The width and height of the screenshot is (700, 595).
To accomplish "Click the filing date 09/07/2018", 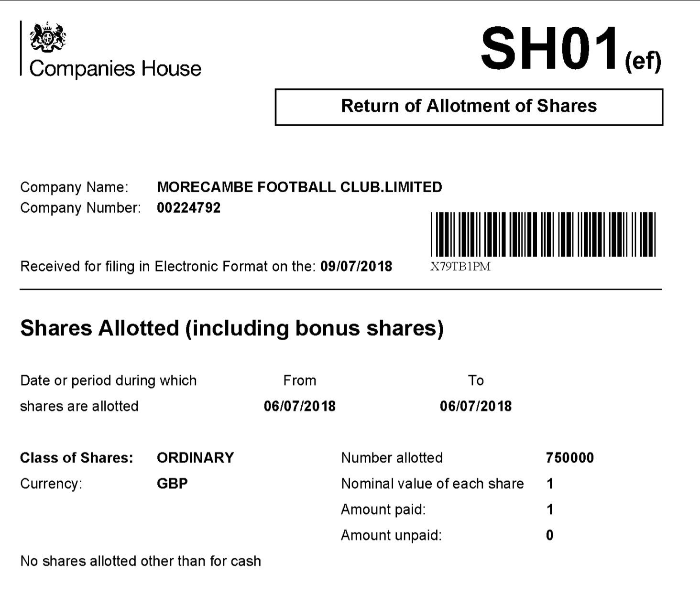I will [356, 266].
